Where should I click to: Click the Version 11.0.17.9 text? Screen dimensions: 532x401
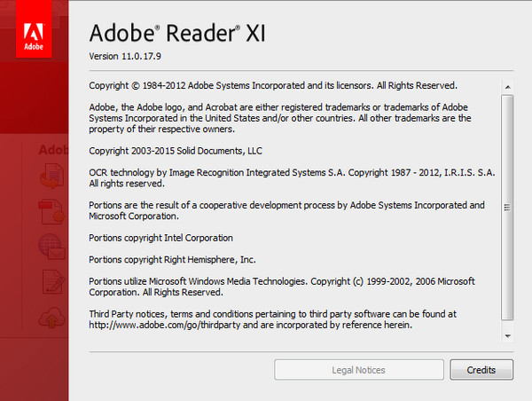tap(128, 56)
